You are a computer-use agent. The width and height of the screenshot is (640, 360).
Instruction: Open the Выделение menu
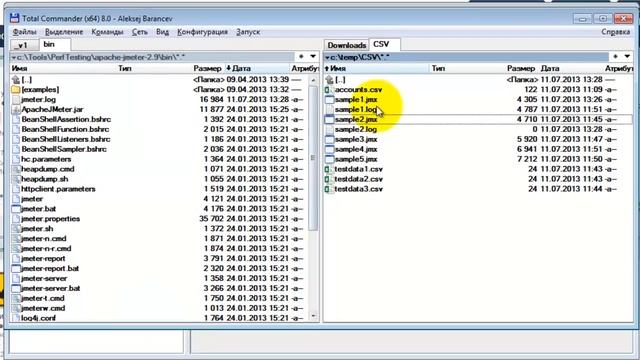tap(64, 32)
